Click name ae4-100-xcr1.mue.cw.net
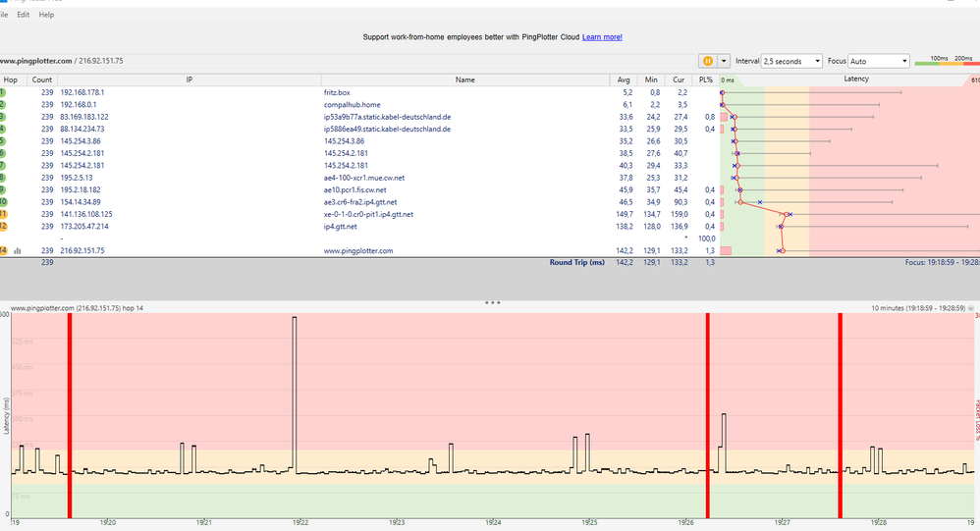Image resolution: width=980 pixels, height=531 pixels. point(363,178)
